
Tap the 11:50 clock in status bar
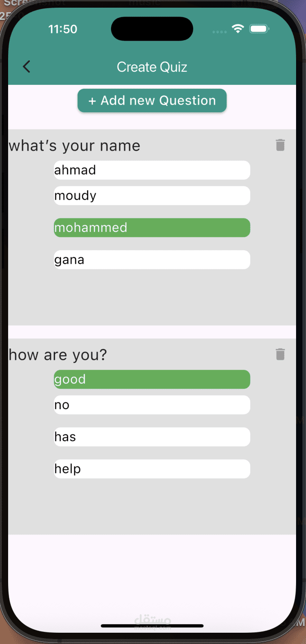click(63, 29)
